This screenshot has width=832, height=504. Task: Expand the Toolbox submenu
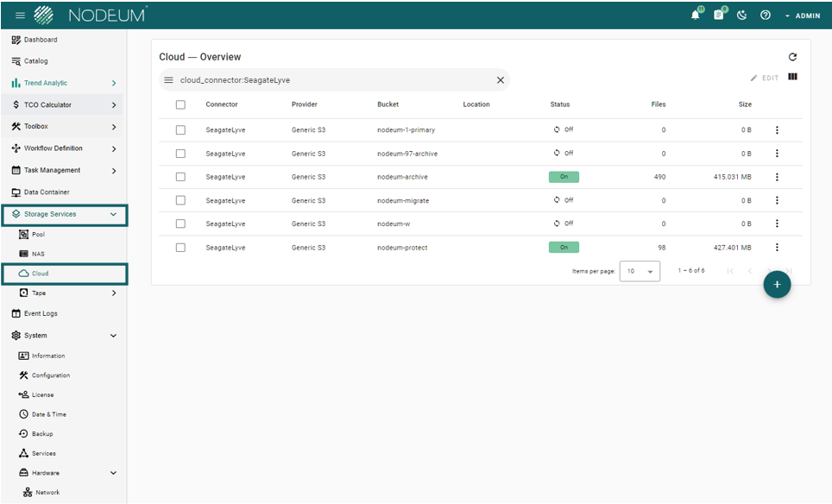tap(114, 127)
